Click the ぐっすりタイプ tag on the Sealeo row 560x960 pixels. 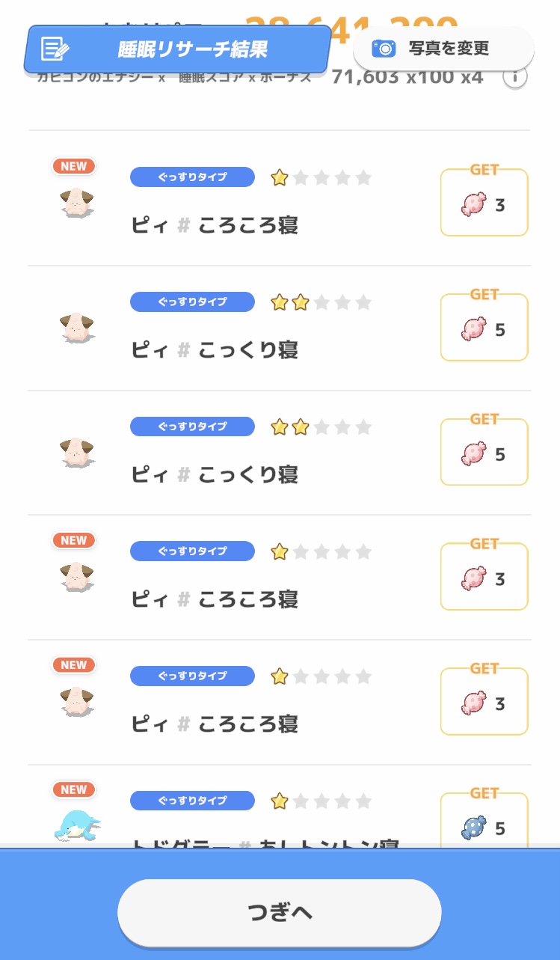[192, 801]
